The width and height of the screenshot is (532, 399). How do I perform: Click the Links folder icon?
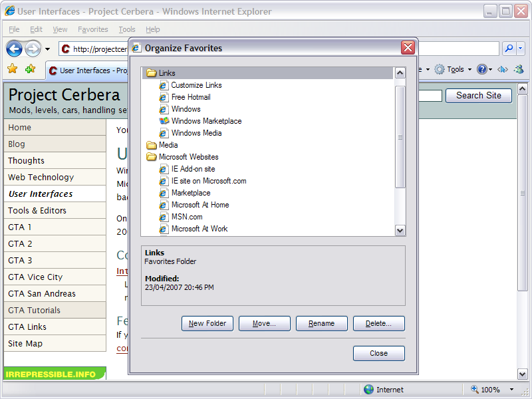click(151, 73)
